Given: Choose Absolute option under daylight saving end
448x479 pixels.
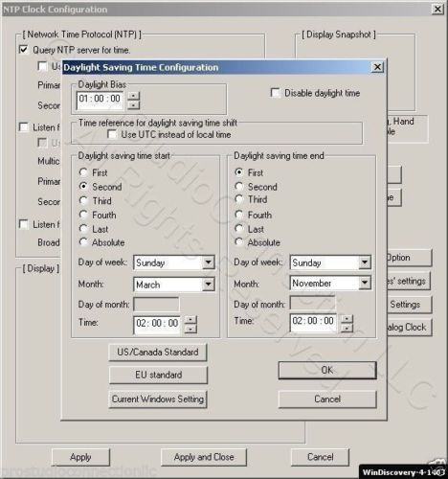Looking at the screenshot, I should (239, 242).
